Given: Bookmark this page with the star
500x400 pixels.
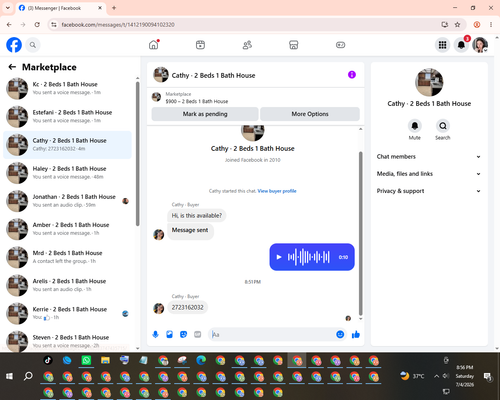Looking at the screenshot, I should point(457,25).
